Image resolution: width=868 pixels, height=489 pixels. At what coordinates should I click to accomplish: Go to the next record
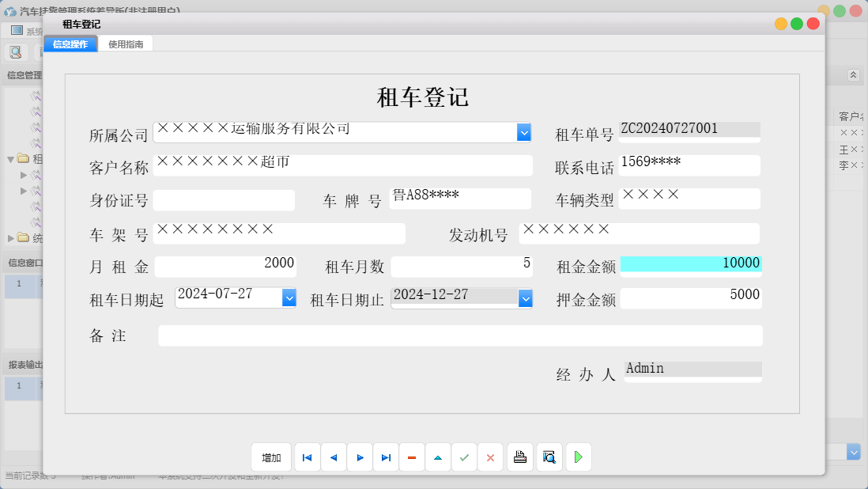point(359,457)
